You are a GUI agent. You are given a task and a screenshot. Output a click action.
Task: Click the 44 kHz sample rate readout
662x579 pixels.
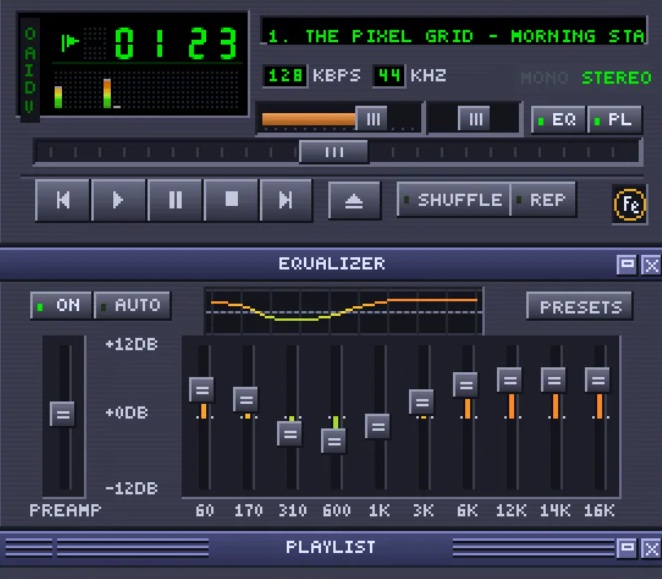389,76
